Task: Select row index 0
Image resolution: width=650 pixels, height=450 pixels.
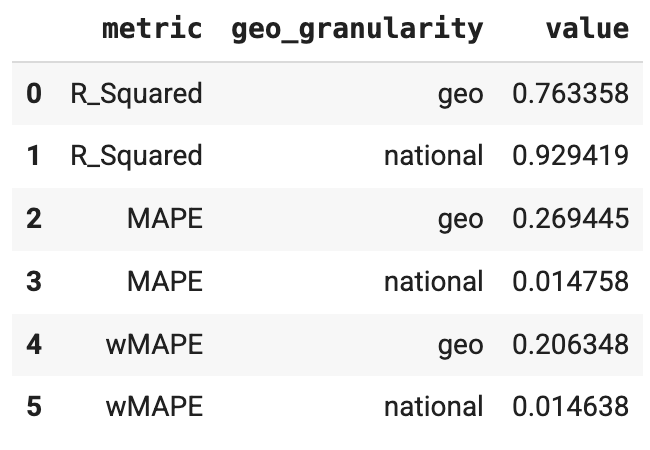Action: click(x=34, y=94)
